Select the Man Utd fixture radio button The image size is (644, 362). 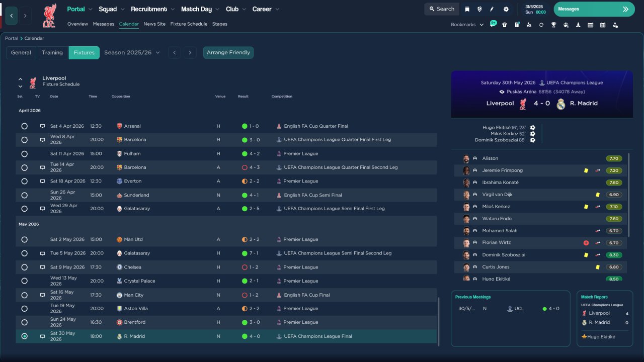click(x=25, y=240)
